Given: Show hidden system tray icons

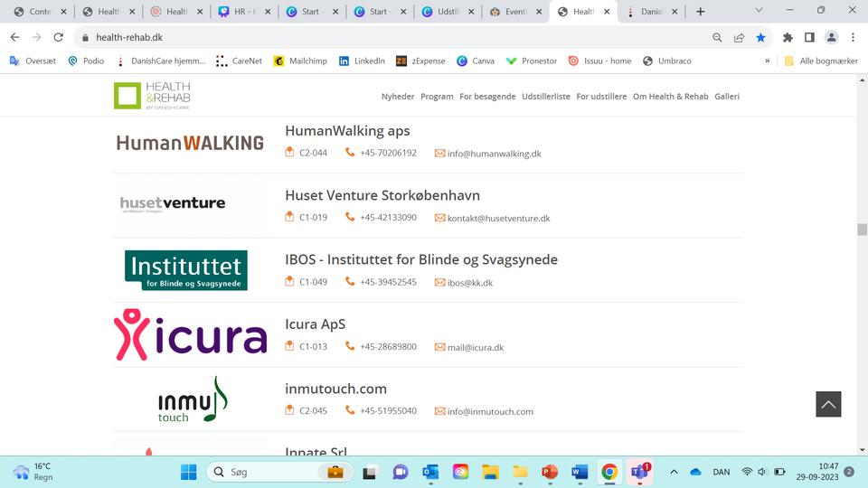Looking at the screenshot, I should point(674,472).
